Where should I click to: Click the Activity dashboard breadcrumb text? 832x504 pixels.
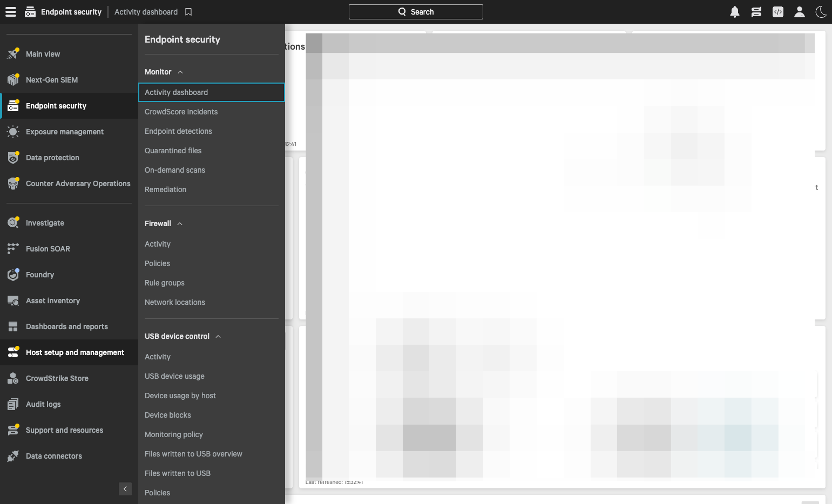146,12
